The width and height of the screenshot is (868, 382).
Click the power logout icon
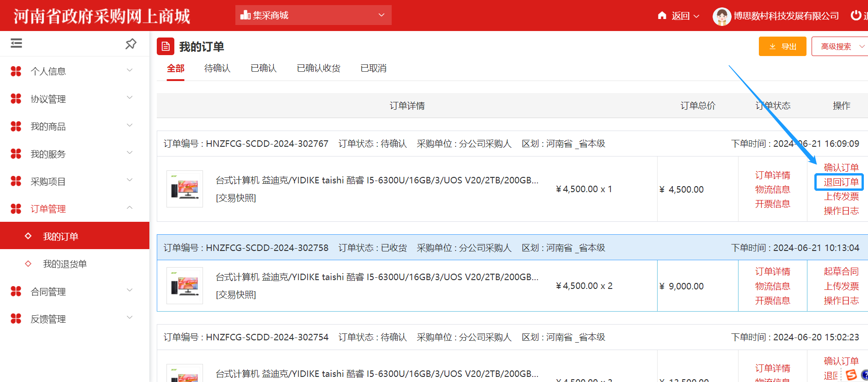coord(856,15)
